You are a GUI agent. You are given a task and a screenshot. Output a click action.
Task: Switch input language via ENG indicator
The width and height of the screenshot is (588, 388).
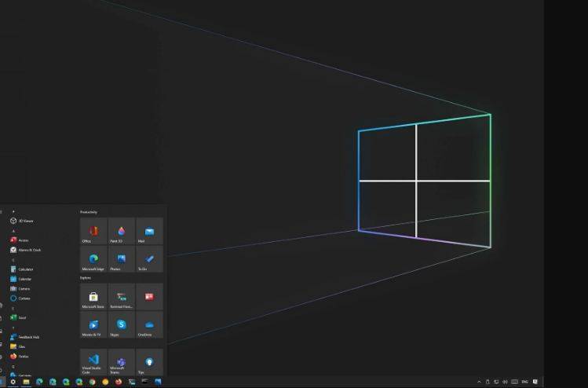(x=524, y=382)
